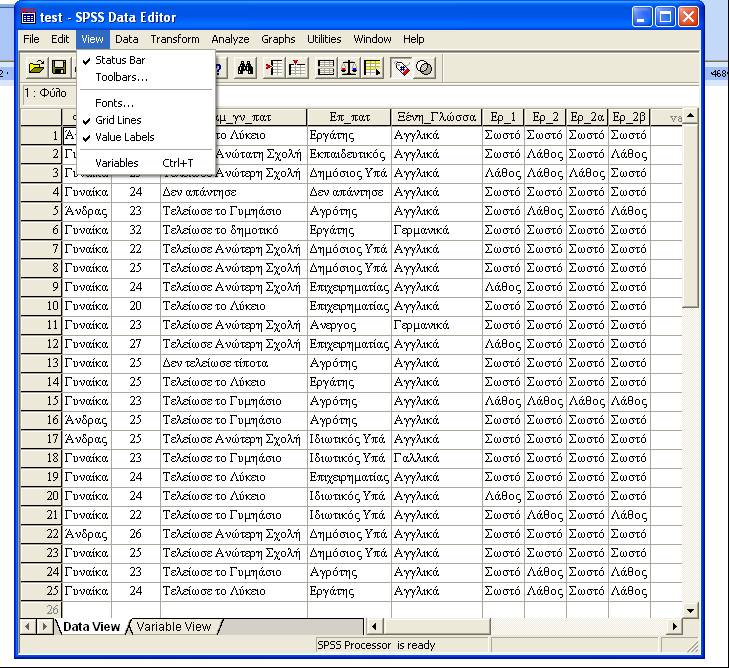This screenshot has width=729, height=668.
Task: Minimize the SPSS Data Editor window
Action: click(x=643, y=17)
